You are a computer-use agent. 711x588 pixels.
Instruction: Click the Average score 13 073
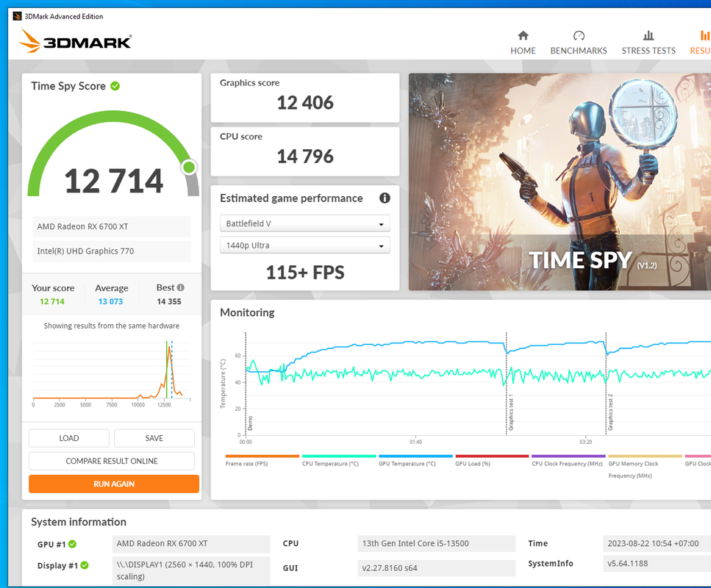[x=110, y=301]
